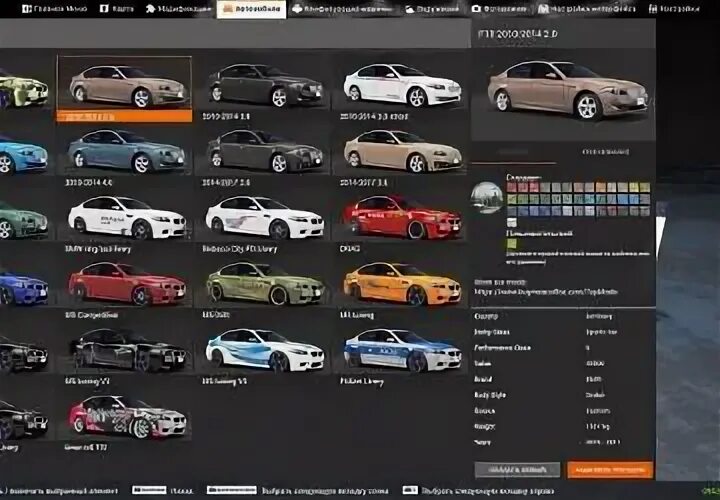Select the cut-off green car in the third row
720x500 pixels.
[x=24, y=220]
